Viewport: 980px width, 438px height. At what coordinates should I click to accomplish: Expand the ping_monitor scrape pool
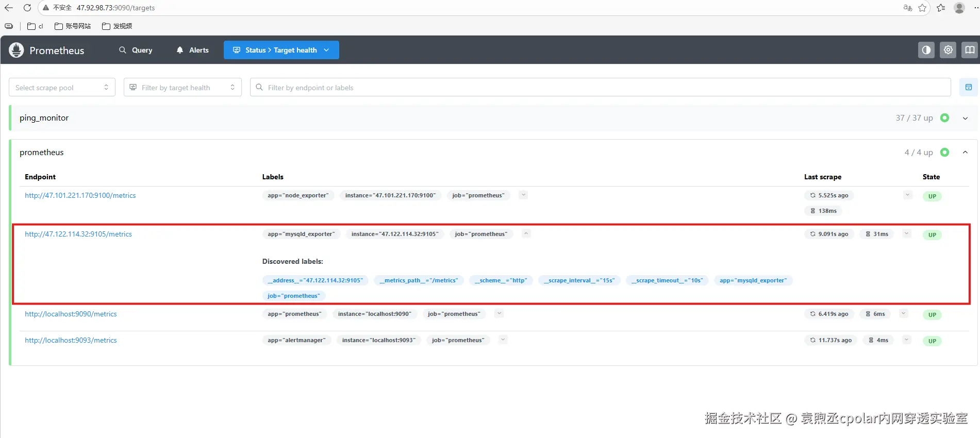coord(965,118)
